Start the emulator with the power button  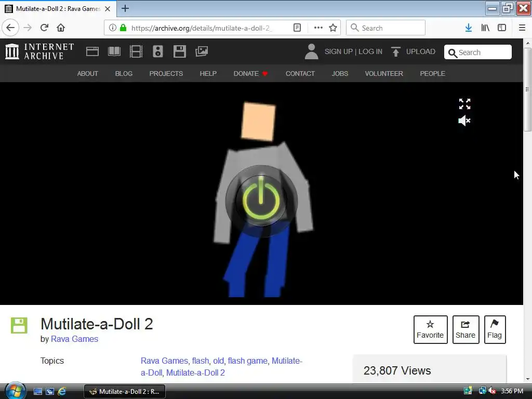(x=261, y=201)
